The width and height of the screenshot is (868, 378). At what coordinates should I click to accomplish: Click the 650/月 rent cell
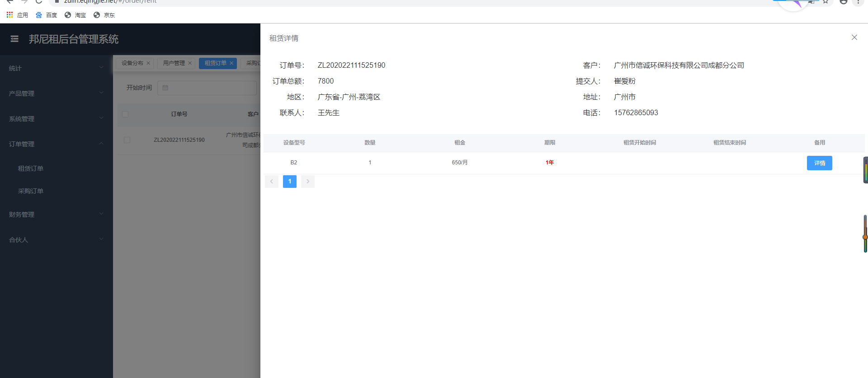[460, 163]
